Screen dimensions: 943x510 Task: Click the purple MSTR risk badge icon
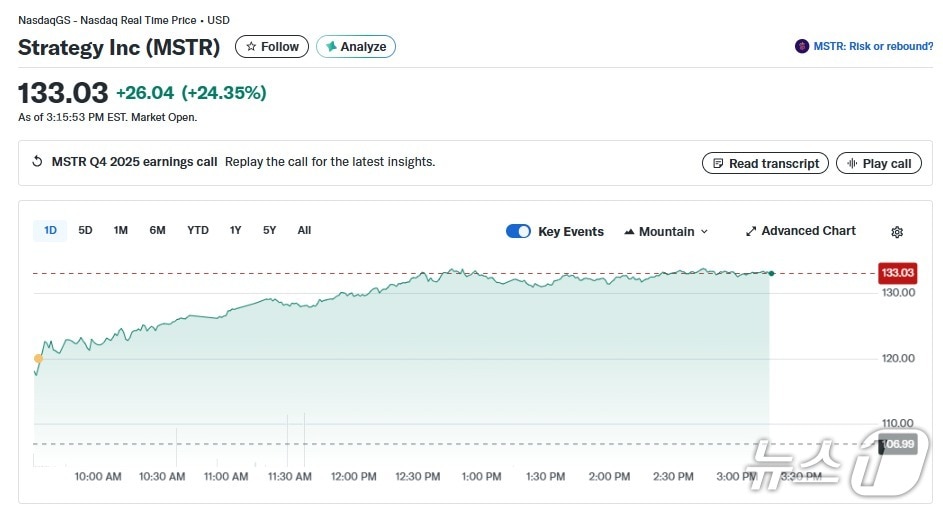[x=802, y=46]
